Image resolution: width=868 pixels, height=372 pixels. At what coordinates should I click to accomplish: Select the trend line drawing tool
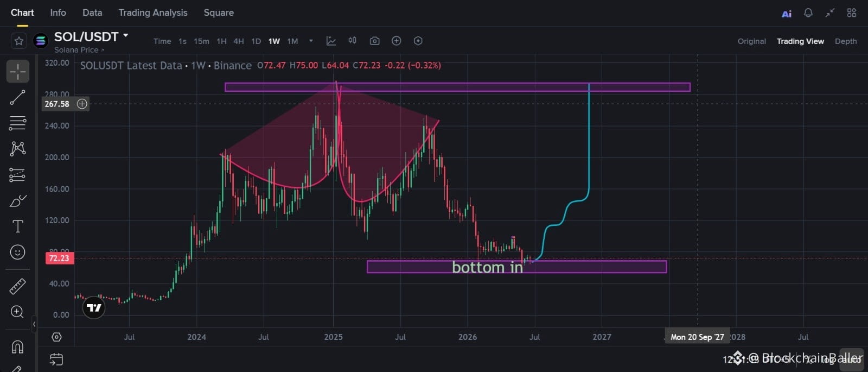pos(17,97)
